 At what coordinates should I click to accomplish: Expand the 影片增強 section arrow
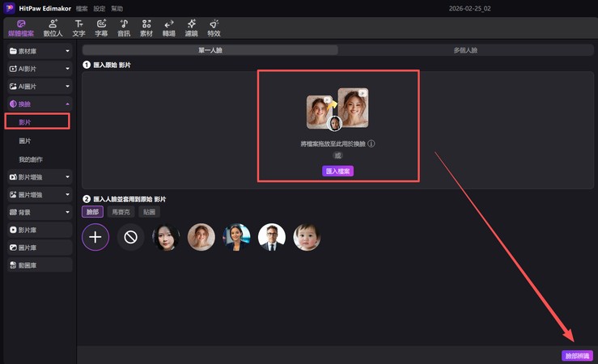click(67, 177)
